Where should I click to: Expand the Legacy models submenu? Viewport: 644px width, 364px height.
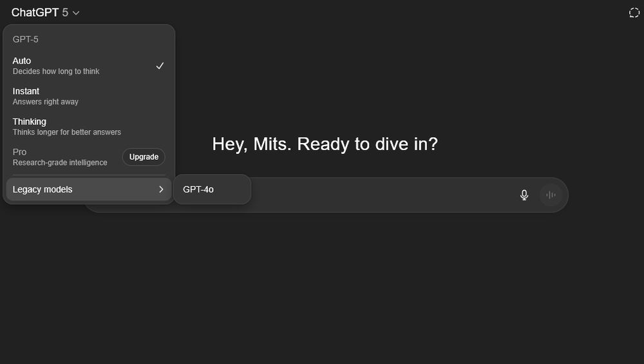pyautogui.click(x=89, y=189)
